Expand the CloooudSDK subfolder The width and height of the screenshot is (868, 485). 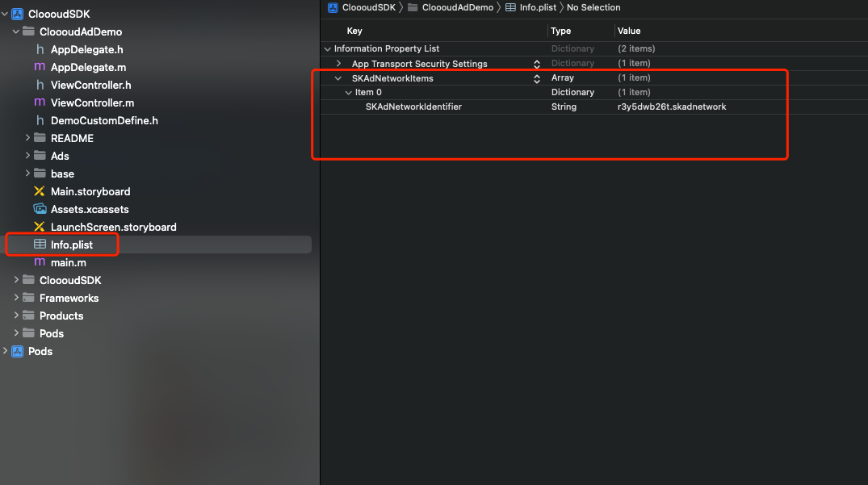tap(16, 280)
